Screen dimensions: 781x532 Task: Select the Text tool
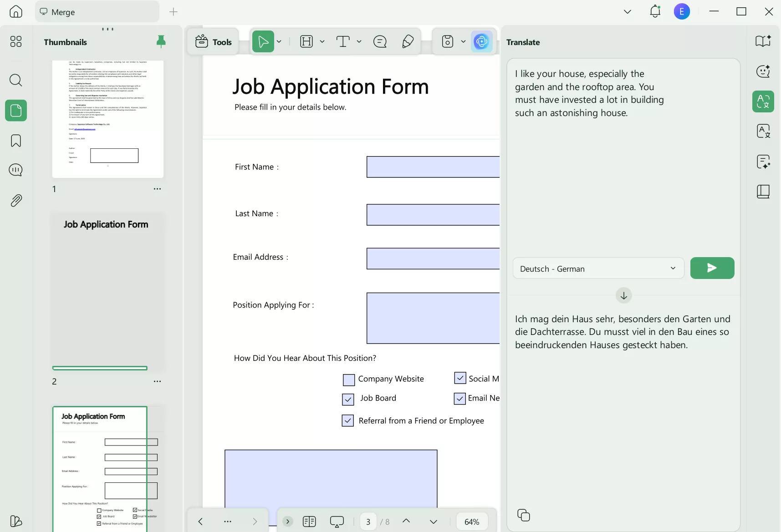[x=343, y=41]
